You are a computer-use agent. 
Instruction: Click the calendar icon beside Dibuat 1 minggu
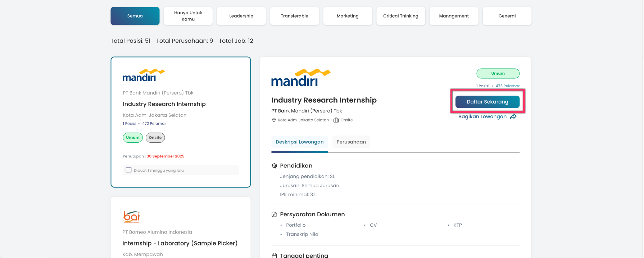[x=128, y=170]
